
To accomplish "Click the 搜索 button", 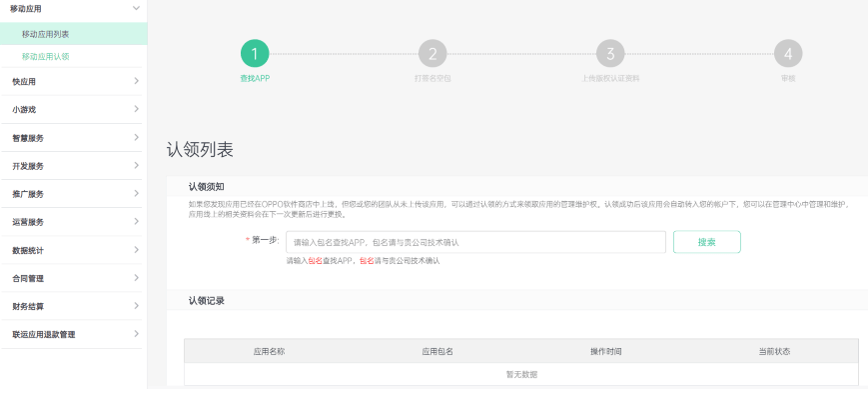I will (707, 242).
